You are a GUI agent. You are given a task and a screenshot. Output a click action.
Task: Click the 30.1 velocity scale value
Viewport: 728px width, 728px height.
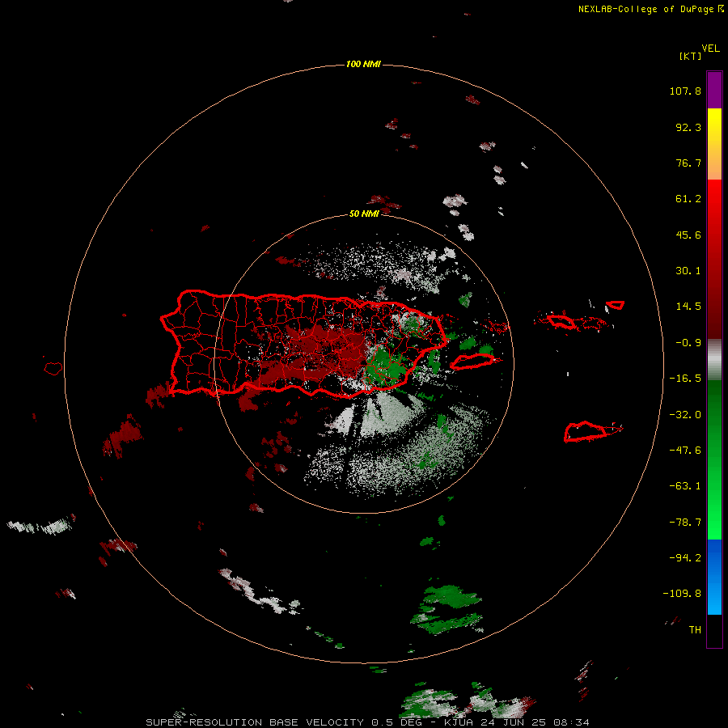tap(688, 271)
